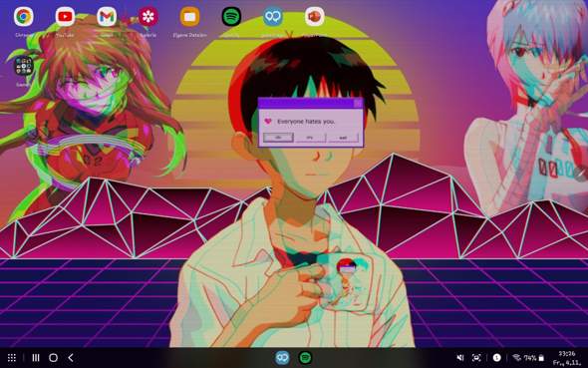Launch the PowerPoint desktop shortcut
The height and width of the screenshot is (368, 588).
314,17
